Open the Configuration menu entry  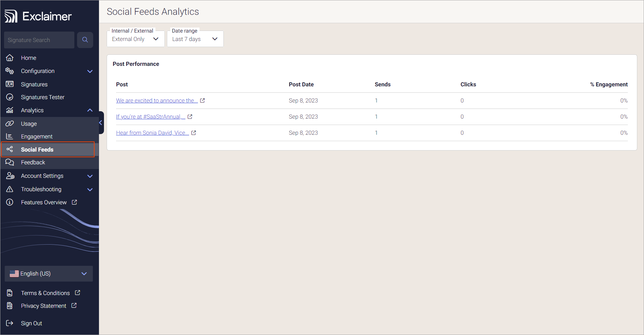38,71
